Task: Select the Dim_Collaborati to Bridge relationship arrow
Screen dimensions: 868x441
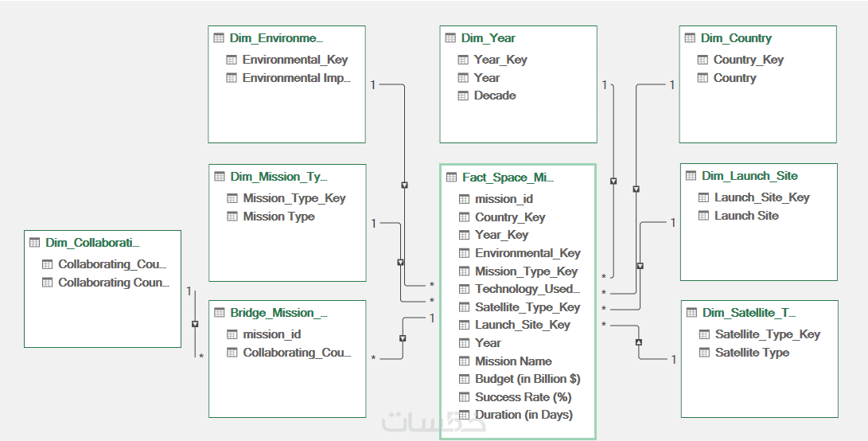Action: click(195, 324)
